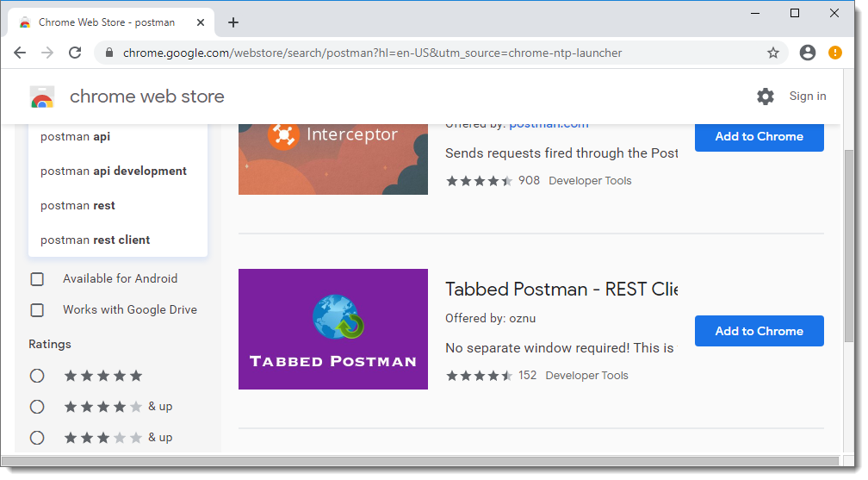
Task: Click Developer Tools category under Interceptor
Action: [x=590, y=181]
